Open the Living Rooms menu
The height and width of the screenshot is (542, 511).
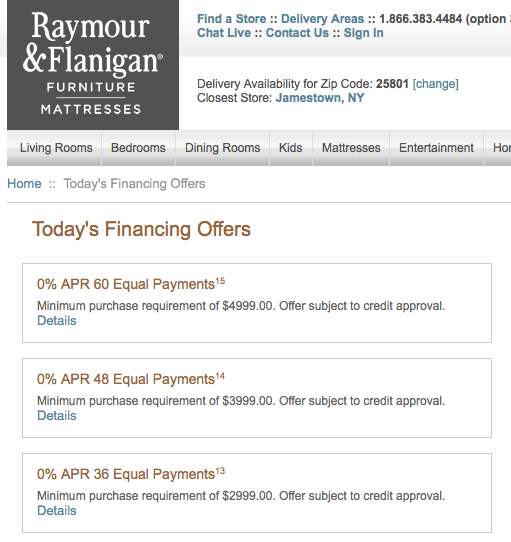pos(56,148)
